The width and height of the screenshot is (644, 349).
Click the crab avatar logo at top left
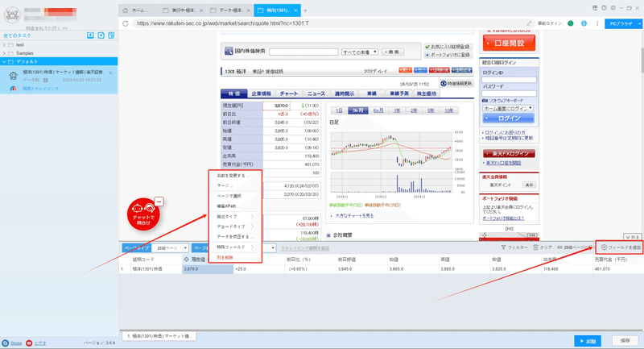[x=12, y=15]
